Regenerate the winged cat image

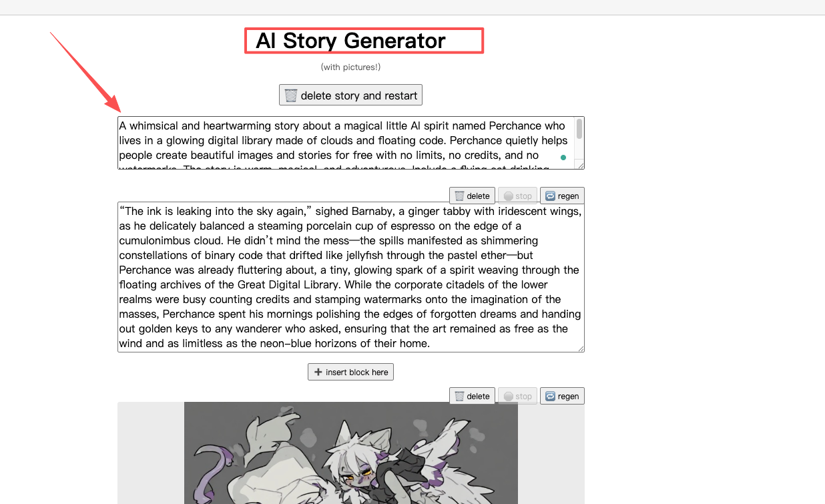tap(562, 396)
